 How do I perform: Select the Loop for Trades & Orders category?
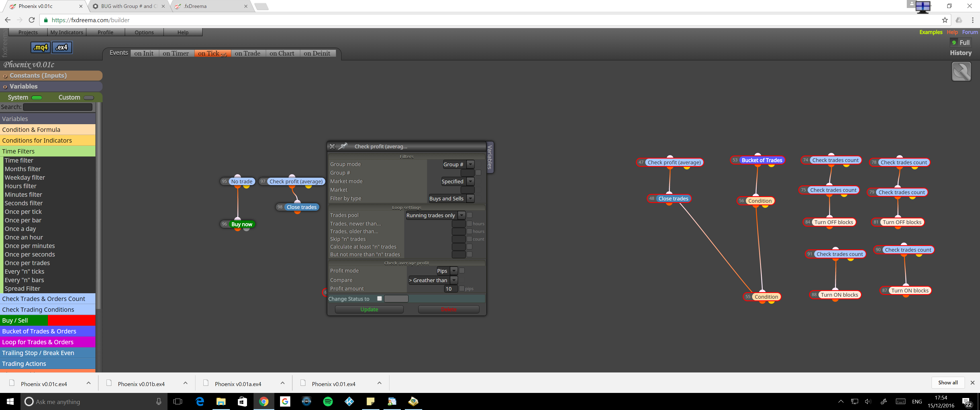click(x=48, y=342)
